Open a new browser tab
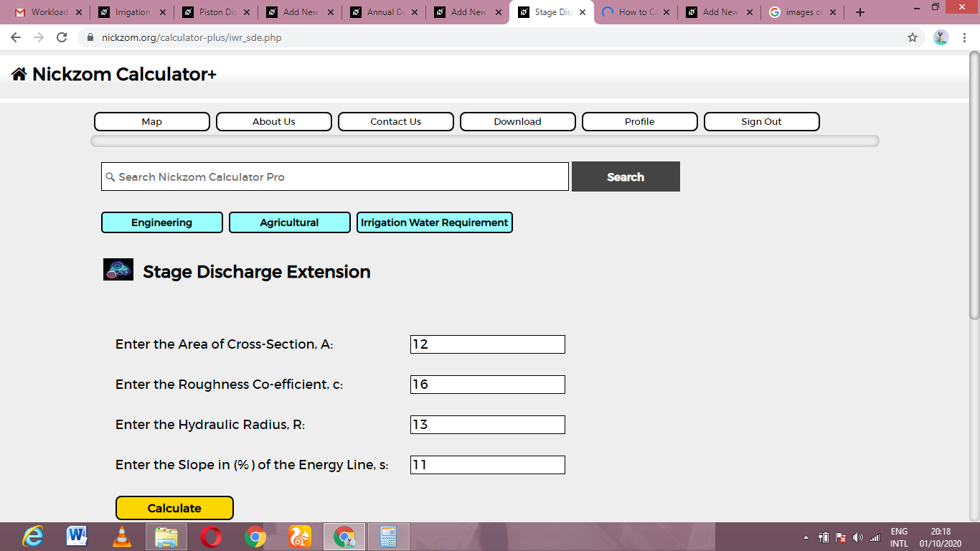Image resolution: width=980 pixels, height=551 pixels. (x=860, y=12)
